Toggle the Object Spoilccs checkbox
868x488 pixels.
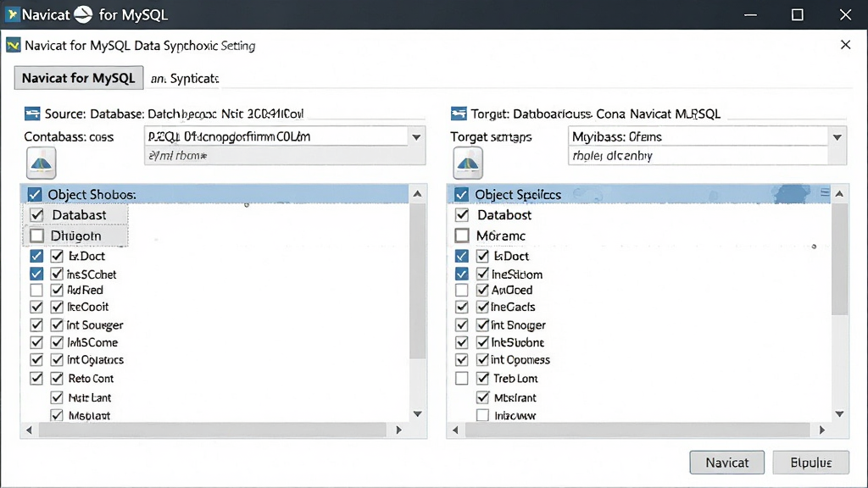[x=461, y=194]
